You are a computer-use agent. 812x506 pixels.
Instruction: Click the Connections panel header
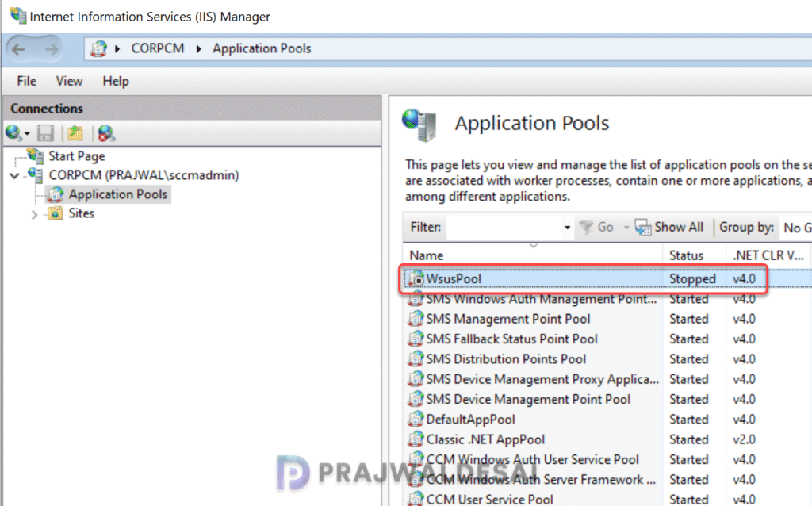click(x=192, y=108)
